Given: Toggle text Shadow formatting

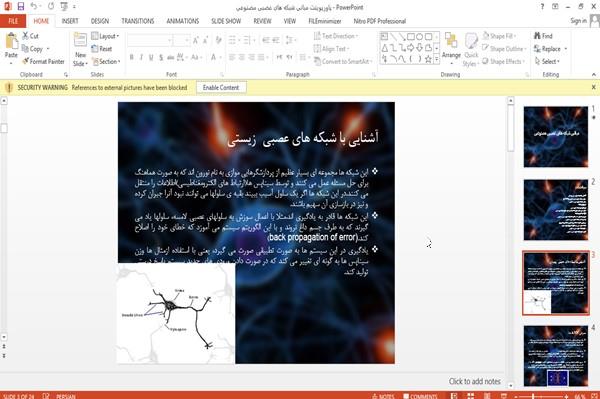Looking at the screenshot, I should pos(161,57).
